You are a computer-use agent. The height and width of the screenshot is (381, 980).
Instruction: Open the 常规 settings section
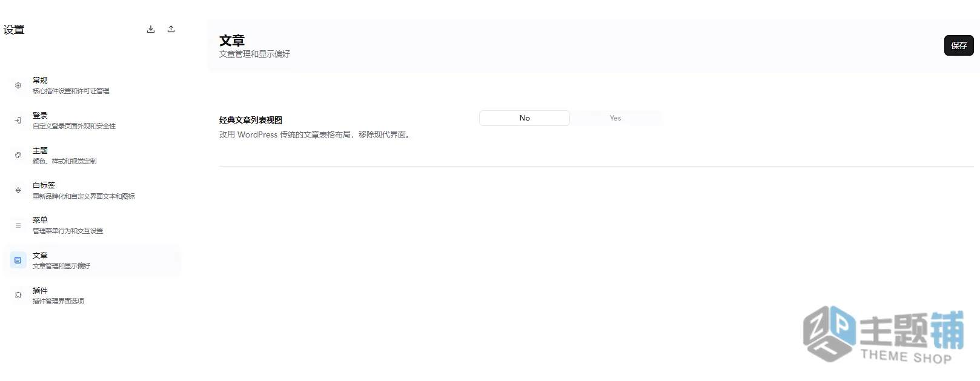point(92,85)
